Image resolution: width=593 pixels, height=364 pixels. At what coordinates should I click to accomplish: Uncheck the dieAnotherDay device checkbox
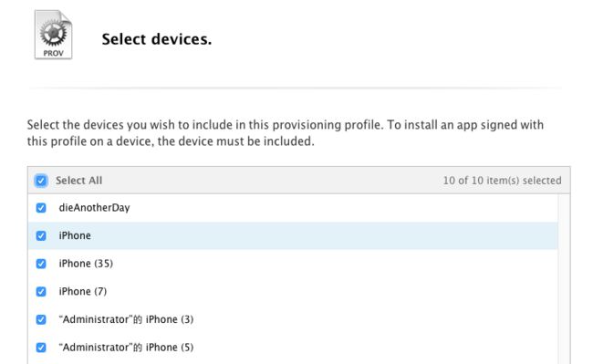[41, 208]
